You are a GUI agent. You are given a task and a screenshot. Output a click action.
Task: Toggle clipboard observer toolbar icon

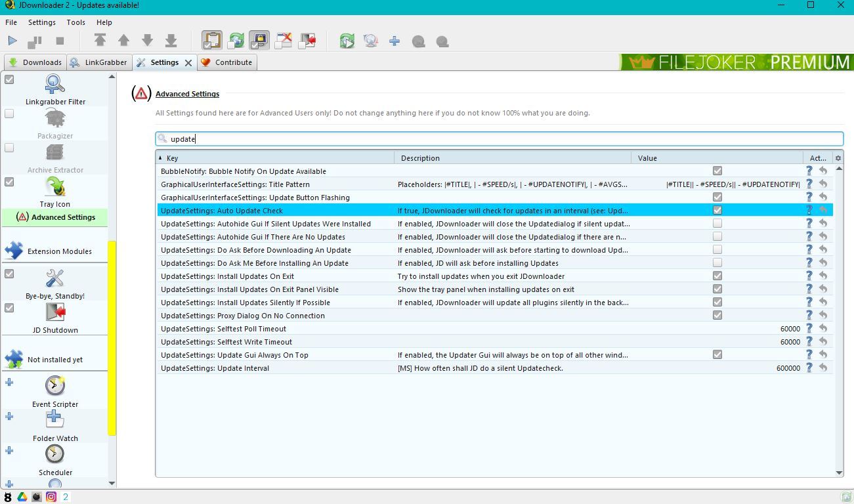[x=211, y=41]
